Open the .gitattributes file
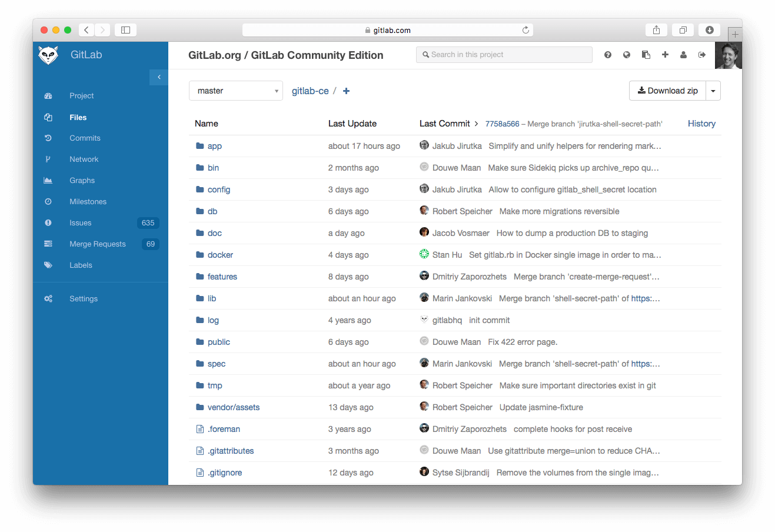 231,451
